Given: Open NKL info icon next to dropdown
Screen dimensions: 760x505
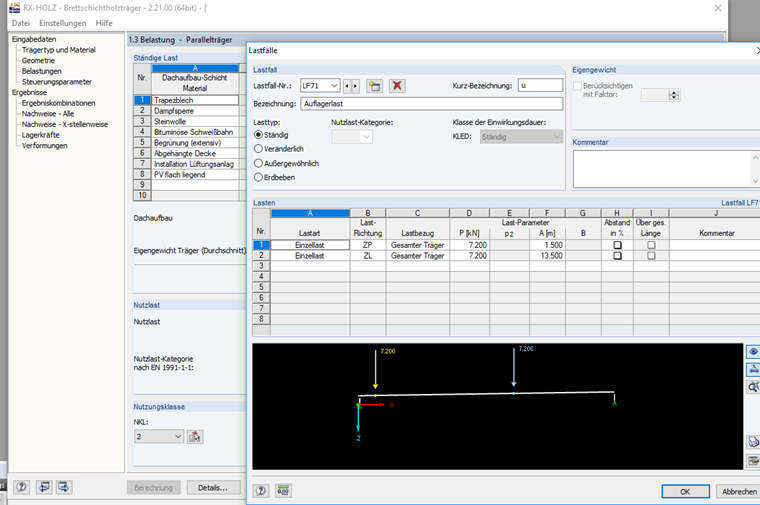Looking at the screenshot, I should [195, 437].
